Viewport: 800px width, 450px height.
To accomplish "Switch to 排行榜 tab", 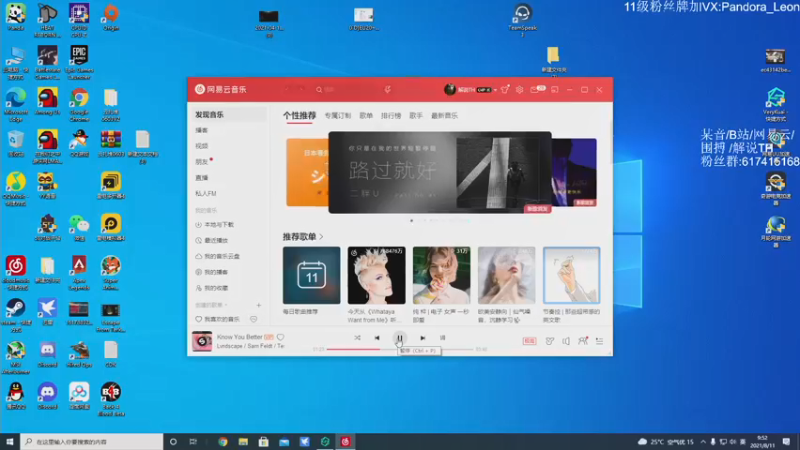I will tap(391, 116).
